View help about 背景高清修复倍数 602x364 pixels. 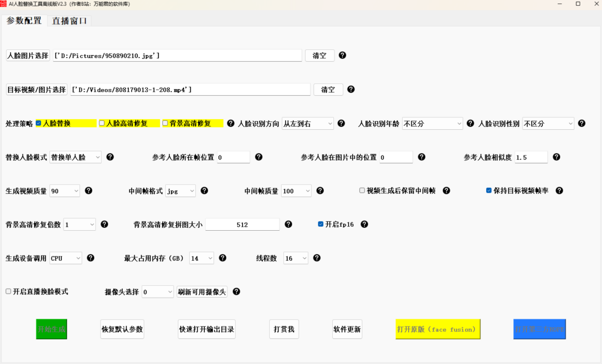click(103, 224)
